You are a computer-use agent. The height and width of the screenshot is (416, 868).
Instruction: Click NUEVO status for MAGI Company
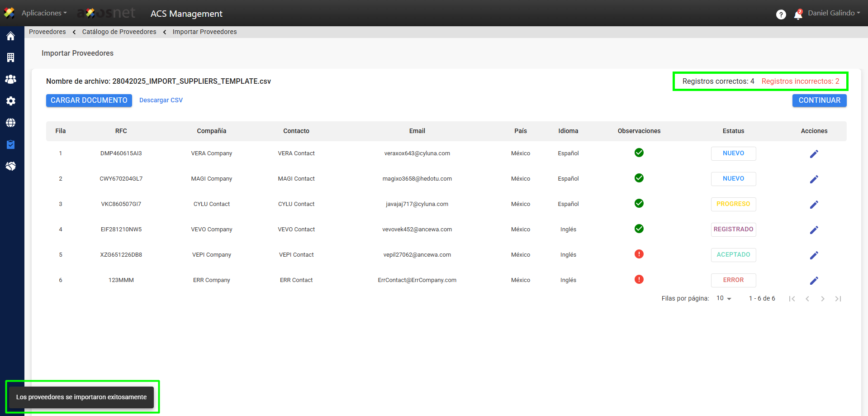(x=733, y=179)
